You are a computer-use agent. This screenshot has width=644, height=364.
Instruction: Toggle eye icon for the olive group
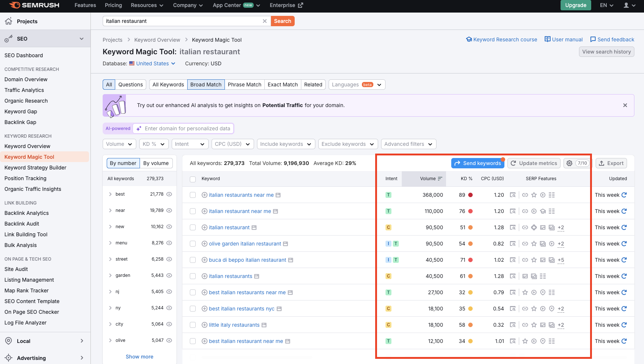pyautogui.click(x=169, y=340)
